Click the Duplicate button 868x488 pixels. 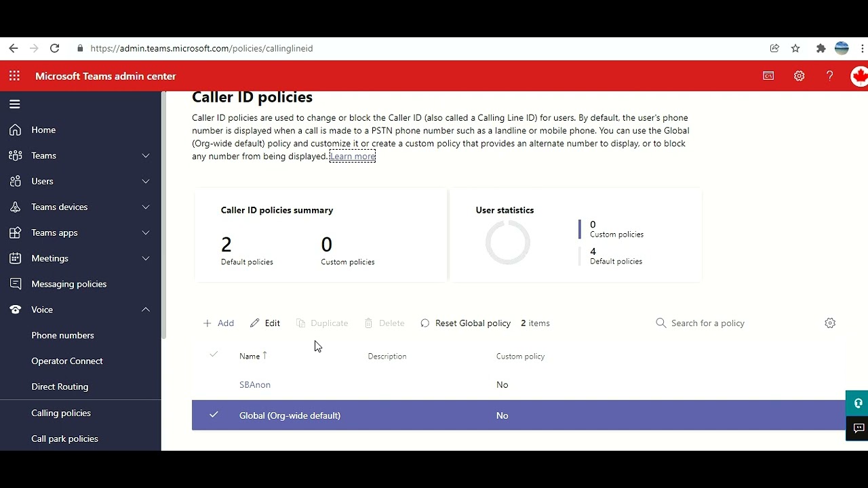[x=322, y=323]
